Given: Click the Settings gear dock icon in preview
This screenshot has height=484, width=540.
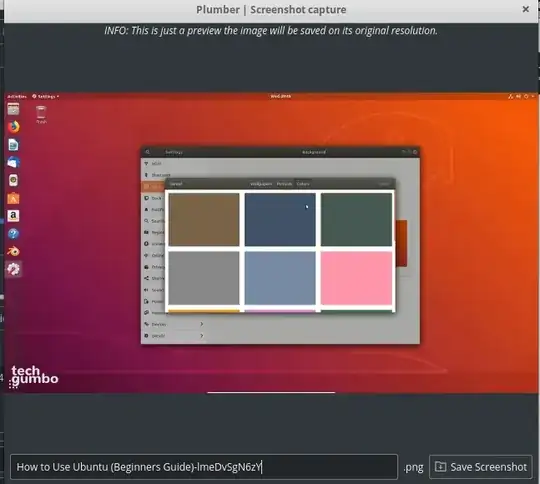Looking at the screenshot, I should pyautogui.click(x=14, y=269).
